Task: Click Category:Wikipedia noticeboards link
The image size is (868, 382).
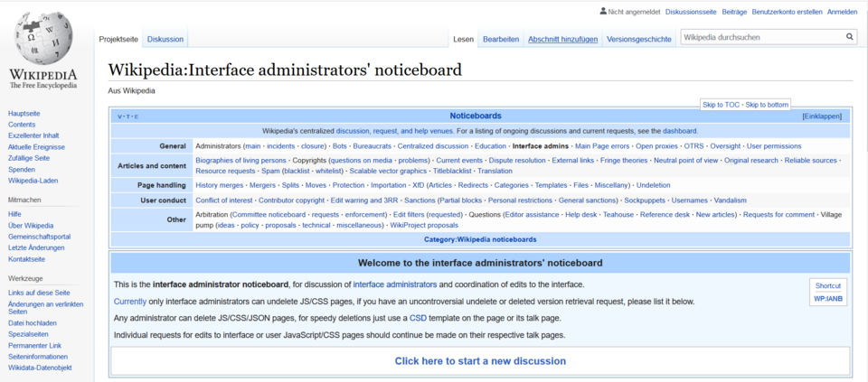Action: click(x=480, y=240)
